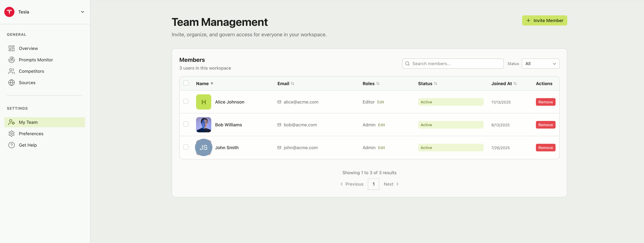Click the Invite Member button
644x243 pixels.
[x=544, y=20]
